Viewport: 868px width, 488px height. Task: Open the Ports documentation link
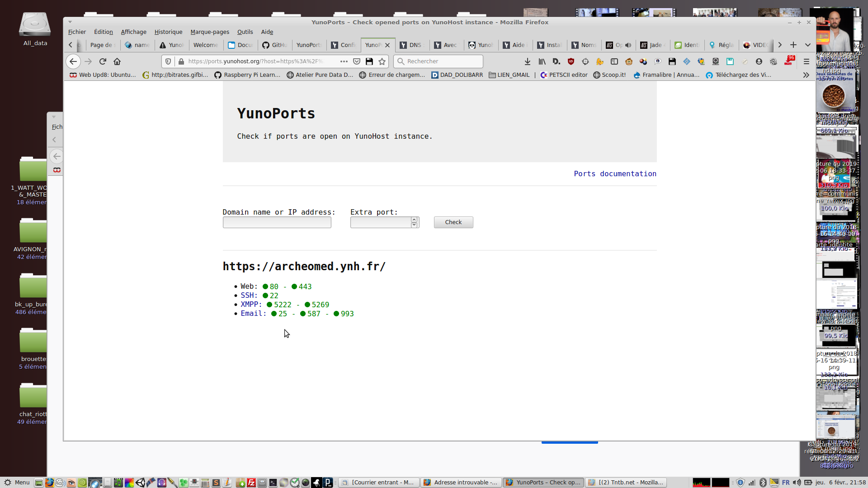[x=615, y=174]
